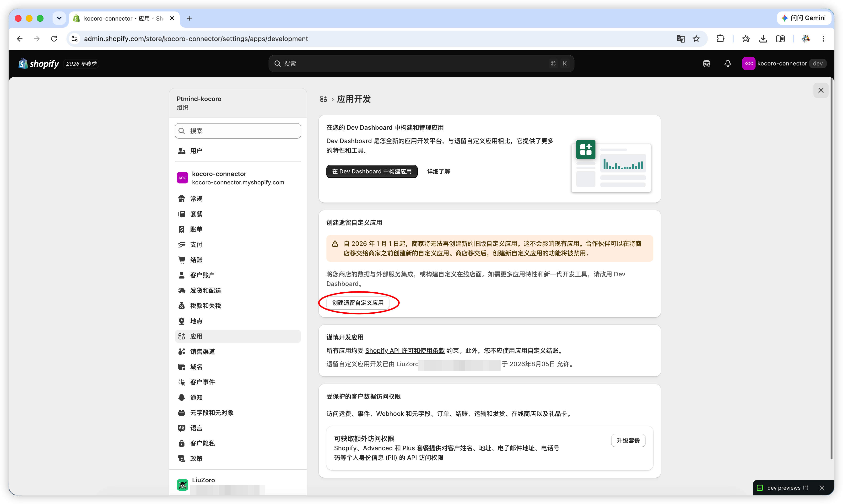Open 语言 languages settings
Screen dimensions: 843x504
(238, 428)
